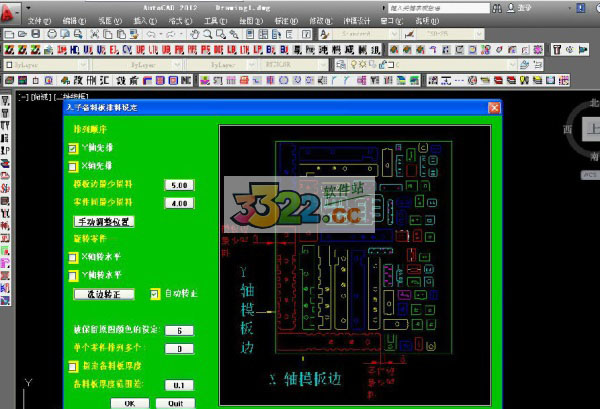Image resolution: width=600 pixels, height=409 pixels.
Task: Click the 汇 toolbar icon
Action: click(x=104, y=80)
